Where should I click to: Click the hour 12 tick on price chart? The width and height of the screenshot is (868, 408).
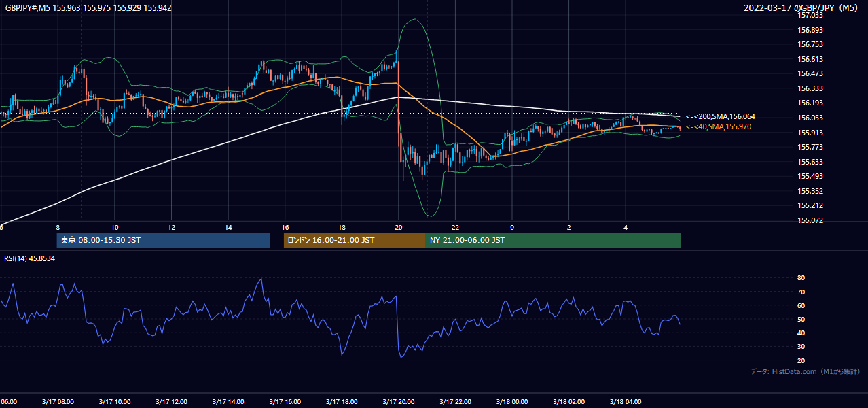coord(171,228)
